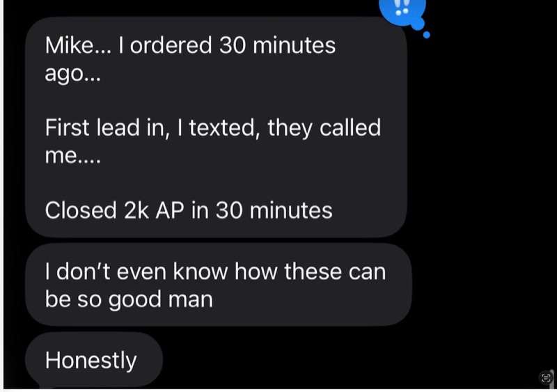The height and width of the screenshot is (392, 557).
Task: Click the word "Closed" in the message
Action: point(81,210)
